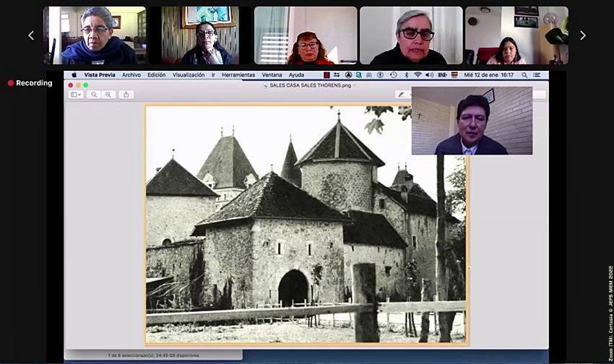Screen dimensions: 614x364
Task: Select fourth participant video with gray-haired woman in glasses
Action: click(x=411, y=35)
